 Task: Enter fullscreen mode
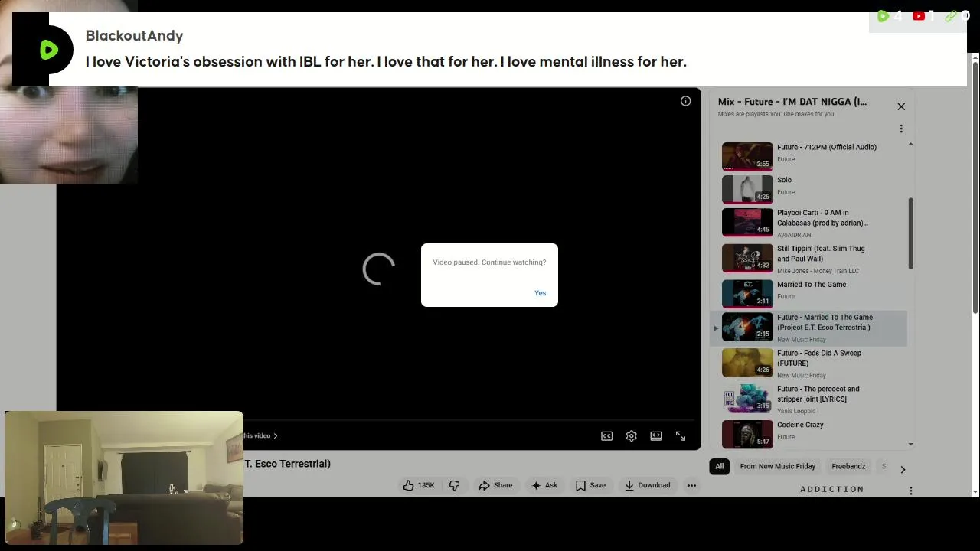(680, 435)
